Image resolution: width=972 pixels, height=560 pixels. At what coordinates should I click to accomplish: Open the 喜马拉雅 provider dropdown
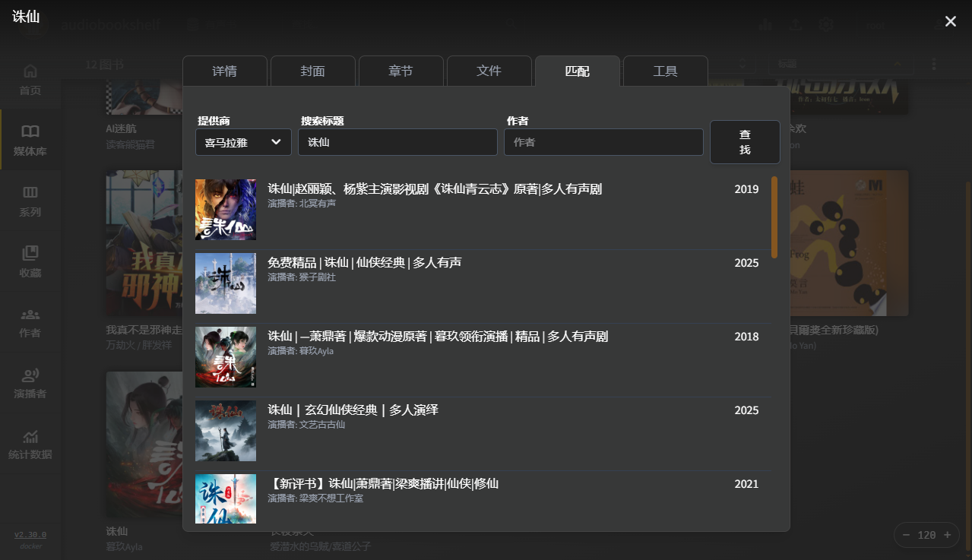coord(243,142)
